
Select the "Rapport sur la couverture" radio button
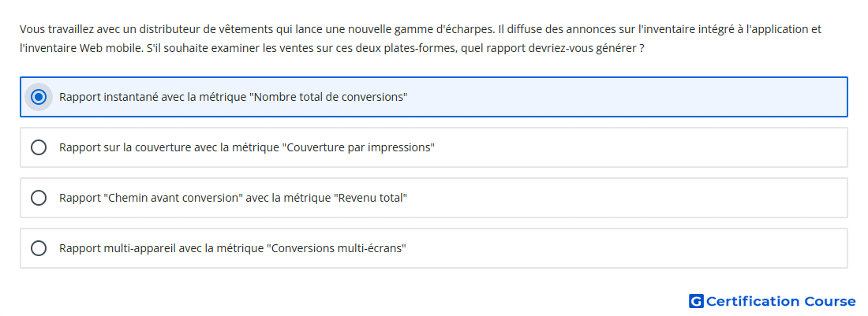(38, 147)
